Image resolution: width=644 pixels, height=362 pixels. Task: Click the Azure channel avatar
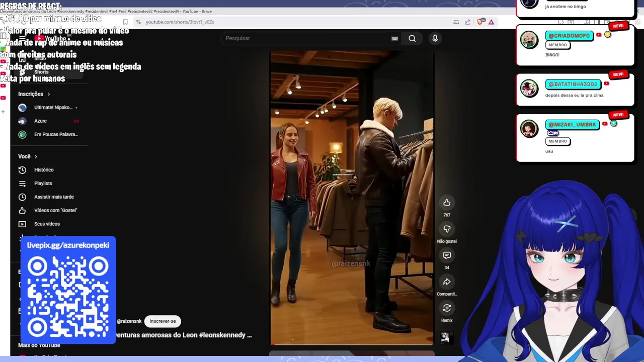22,121
